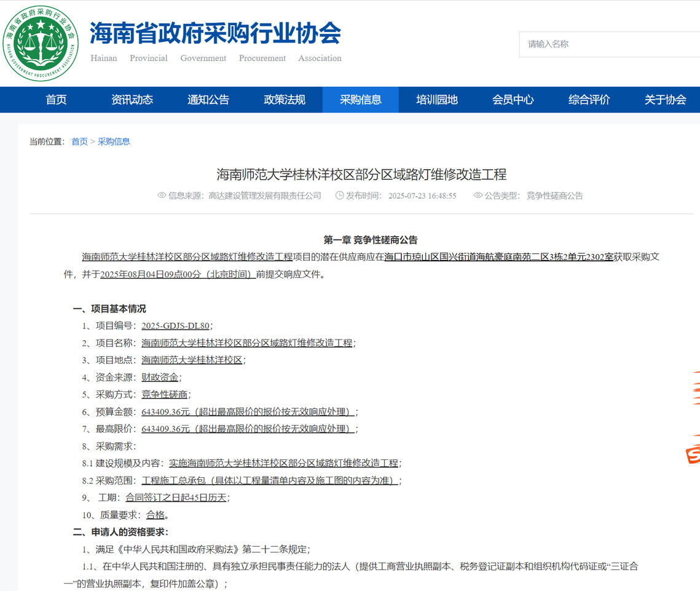Open the 综合评价 menu item
Screen dimensions: 700x591
589,100
